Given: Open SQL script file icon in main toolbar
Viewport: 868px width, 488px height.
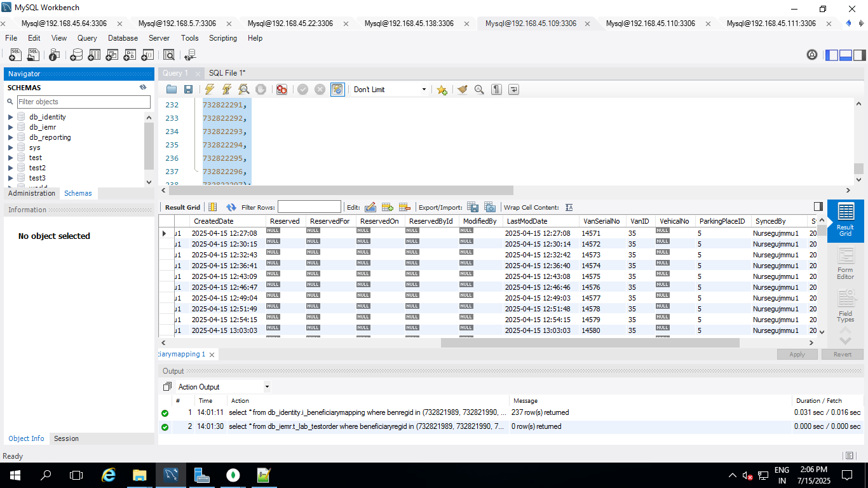Looking at the screenshot, I should tap(34, 55).
